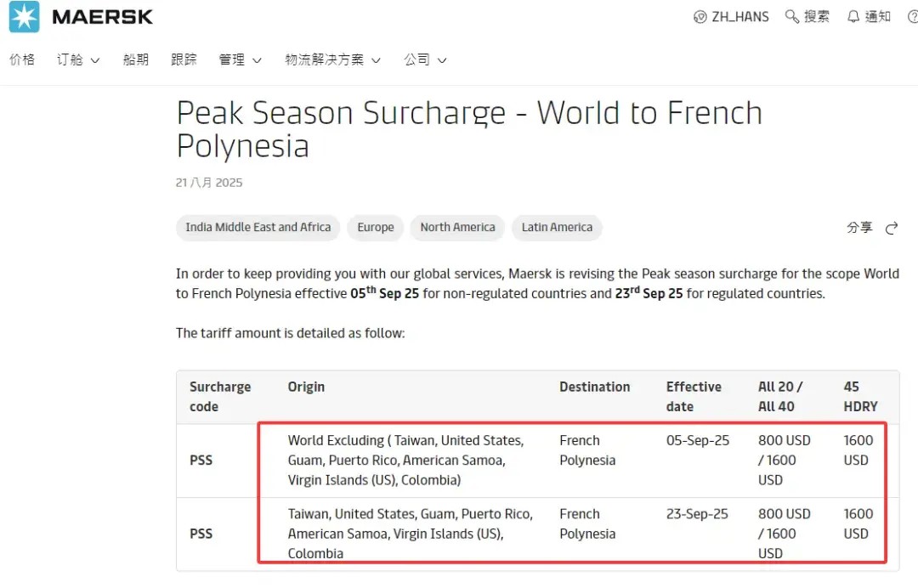Select the India Middle East and Africa tag
This screenshot has width=918, height=588.
258,228
